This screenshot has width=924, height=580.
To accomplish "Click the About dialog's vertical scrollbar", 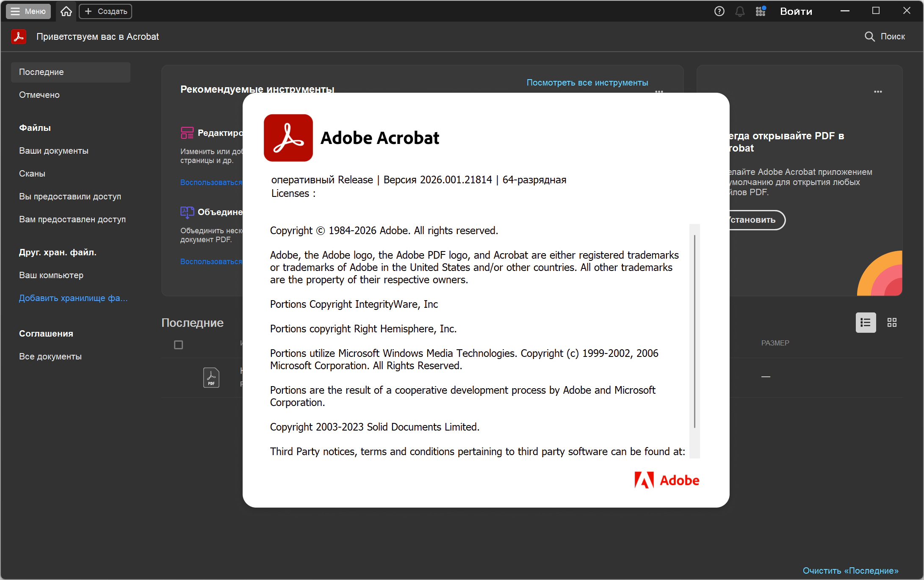I will click(694, 331).
